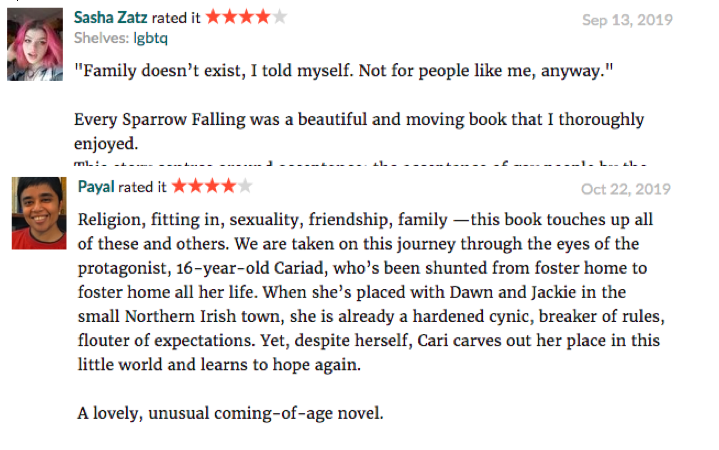This screenshot has width=719, height=450.
Task: Click the third star in Sasha Zatz's rating
Action: tap(247, 17)
